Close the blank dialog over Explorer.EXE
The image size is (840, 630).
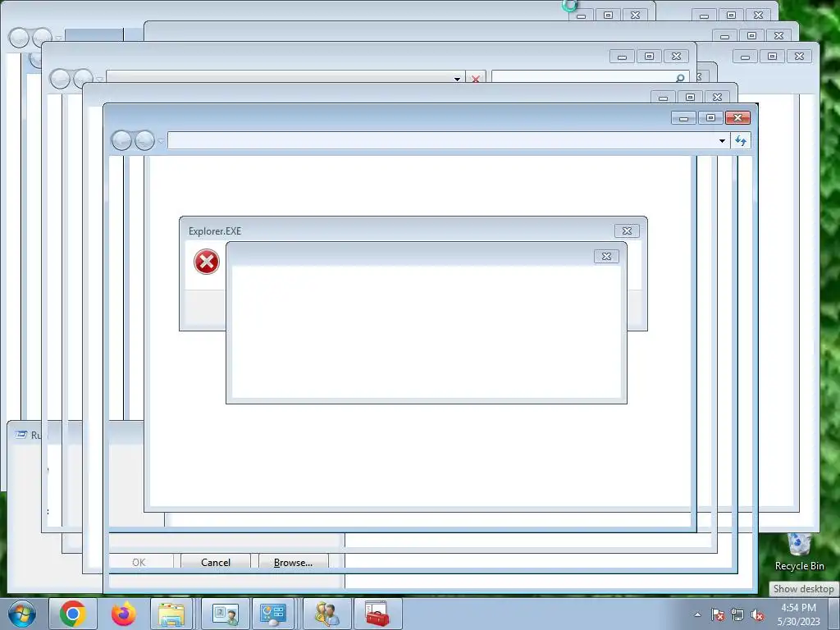coord(606,257)
